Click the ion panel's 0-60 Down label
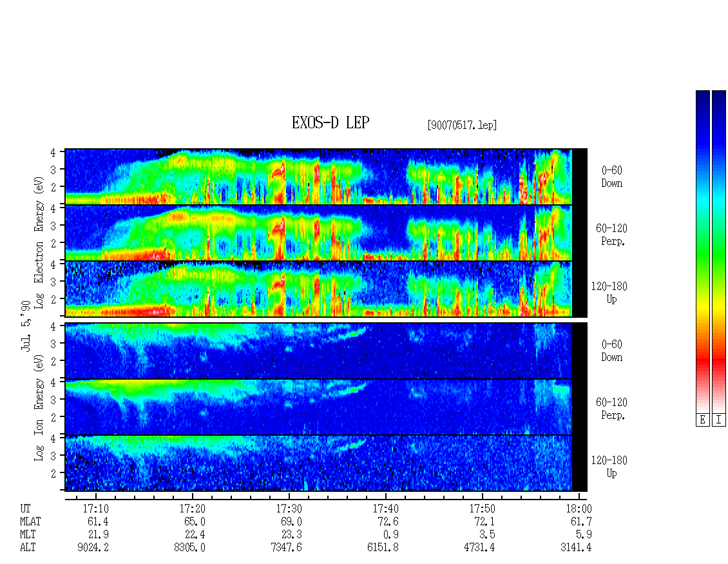The height and width of the screenshot is (564, 728). coord(611,351)
